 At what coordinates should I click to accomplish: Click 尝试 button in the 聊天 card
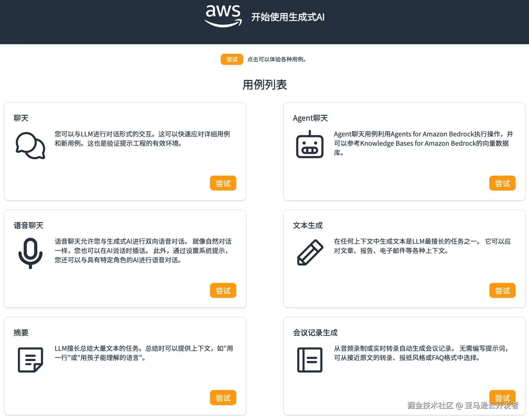(x=223, y=183)
